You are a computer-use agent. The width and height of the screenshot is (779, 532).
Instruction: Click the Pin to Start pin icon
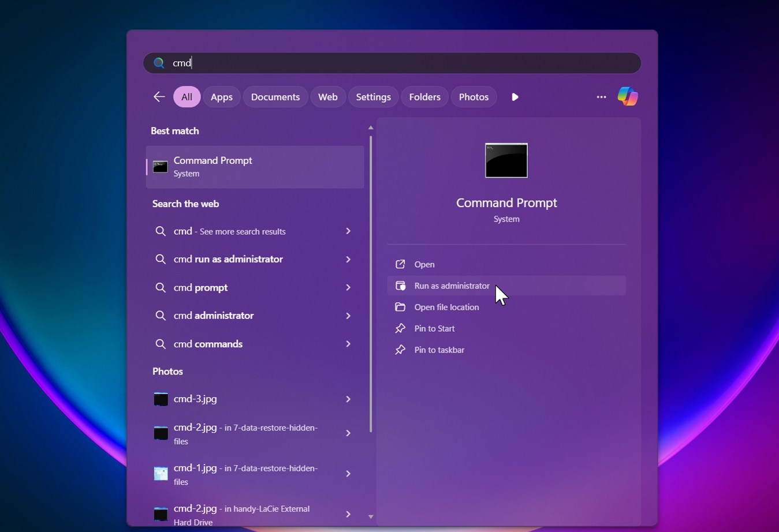(400, 328)
